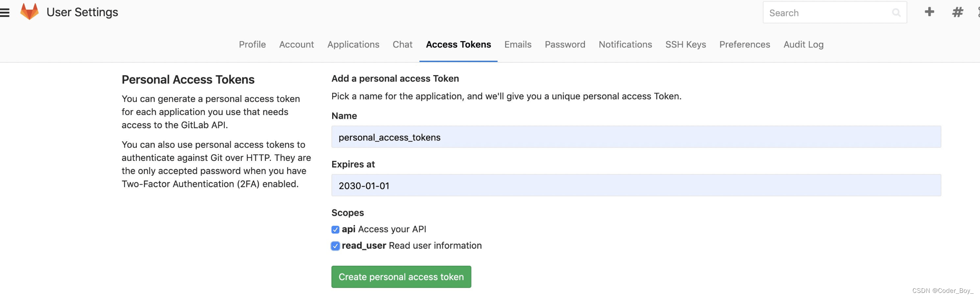Click the GitLab fox logo
The image size is (980, 298).
(29, 12)
